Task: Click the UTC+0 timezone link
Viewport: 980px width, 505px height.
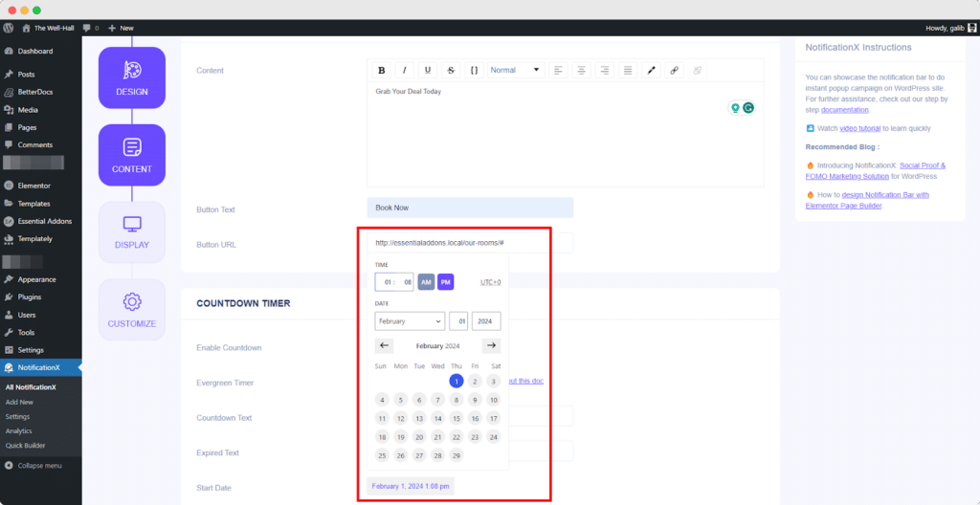Action: tap(490, 282)
